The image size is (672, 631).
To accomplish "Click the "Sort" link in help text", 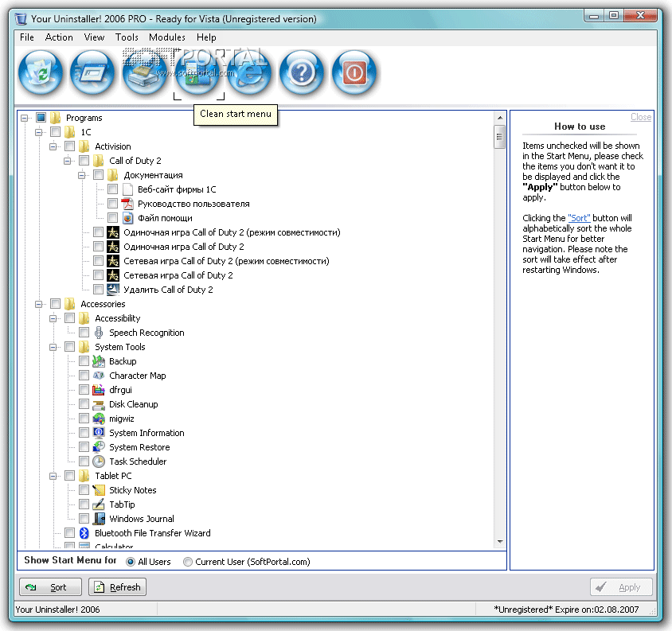I will 579,218.
